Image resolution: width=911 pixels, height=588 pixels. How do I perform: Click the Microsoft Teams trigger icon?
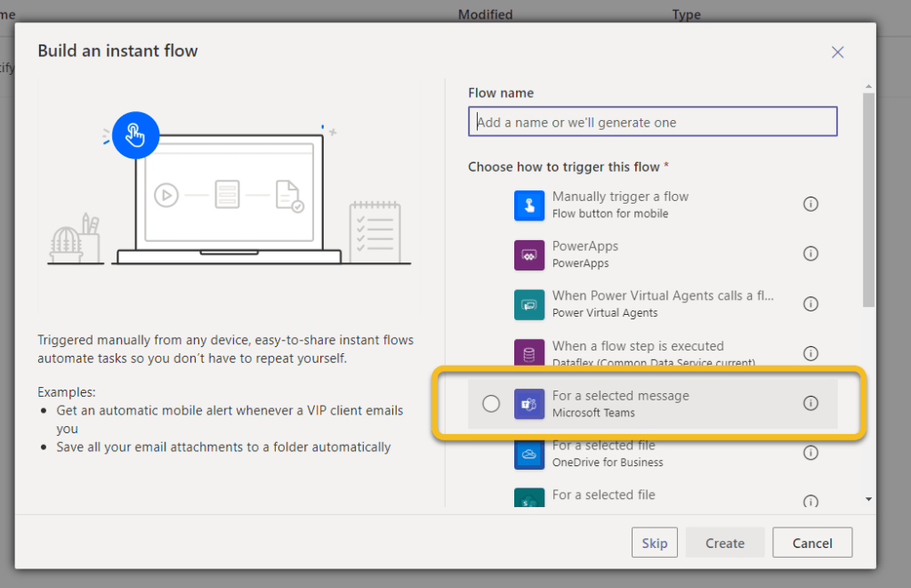point(528,404)
